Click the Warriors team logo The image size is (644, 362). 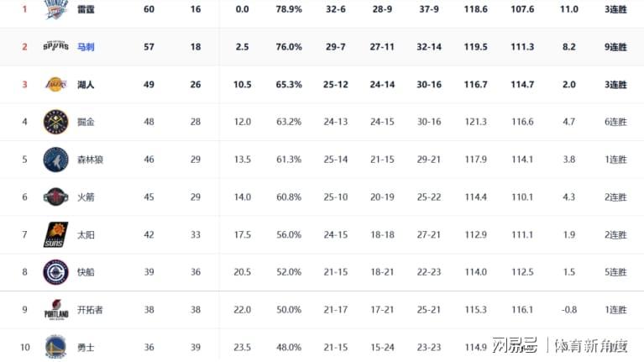(56, 347)
